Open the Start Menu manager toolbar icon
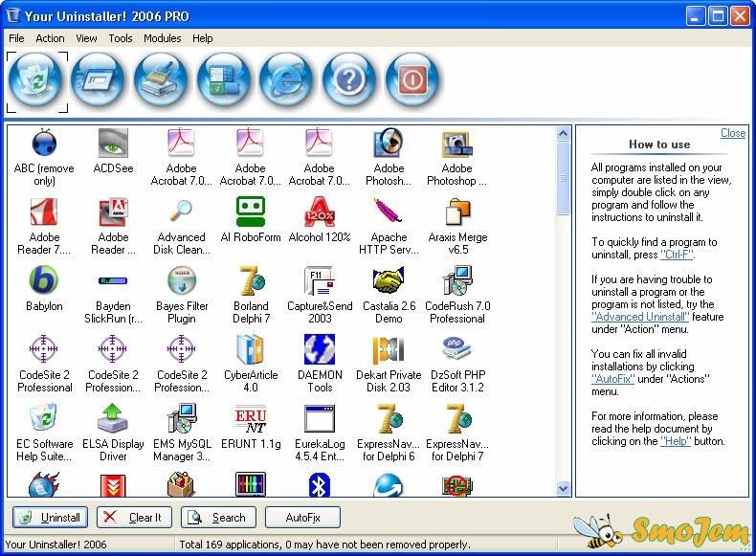This screenshot has height=556, width=756. click(223, 81)
